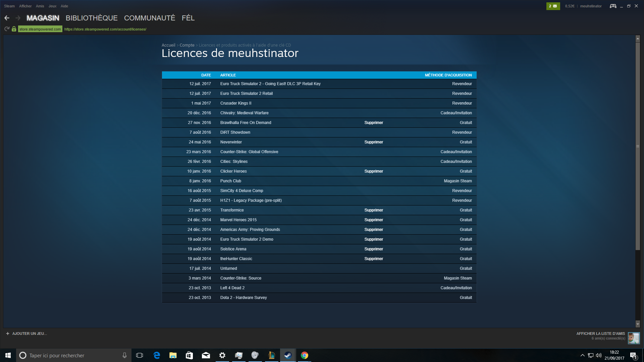Click Supprimer for theHunter Classic
This screenshot has height=362, width=644.
(x=374, y=259)
